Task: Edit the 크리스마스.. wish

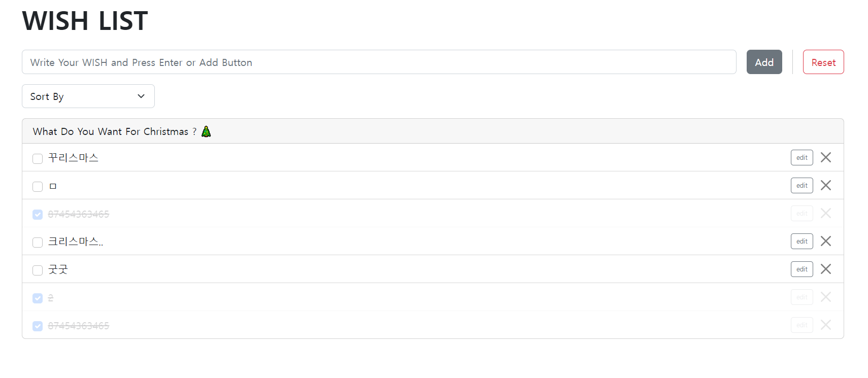Action: (x=802, y=241)
